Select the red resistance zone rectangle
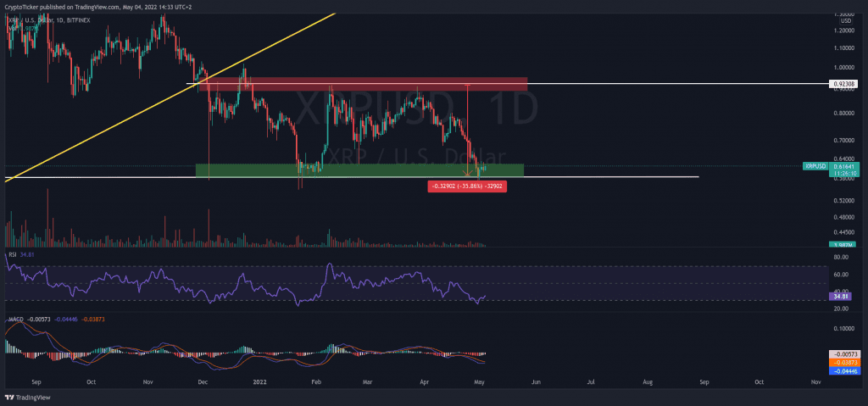868x406 pixels. pyautogui.click(x=364, y=84)
